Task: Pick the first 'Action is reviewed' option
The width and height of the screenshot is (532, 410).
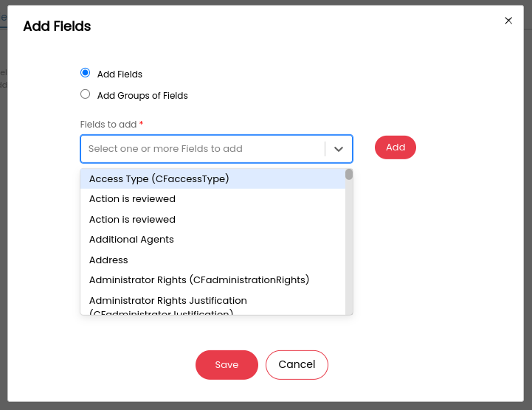Action: (133, 199)
